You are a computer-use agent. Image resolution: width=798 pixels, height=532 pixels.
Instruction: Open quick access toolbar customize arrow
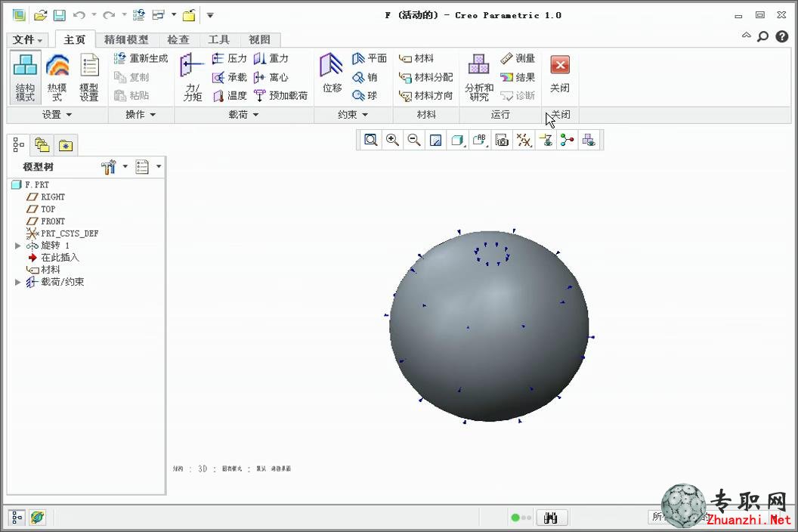coord(210,15)
